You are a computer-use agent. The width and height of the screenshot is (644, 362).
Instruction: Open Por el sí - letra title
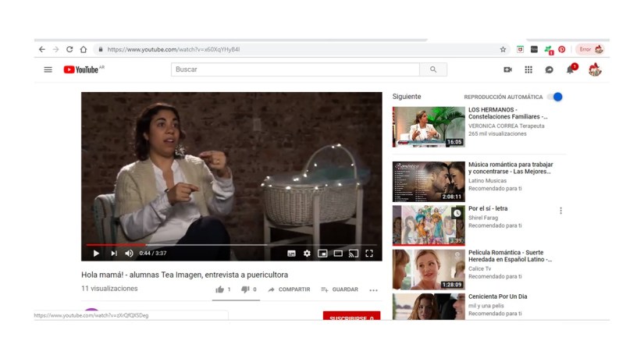pyautogui.click(x=488, y=208)
